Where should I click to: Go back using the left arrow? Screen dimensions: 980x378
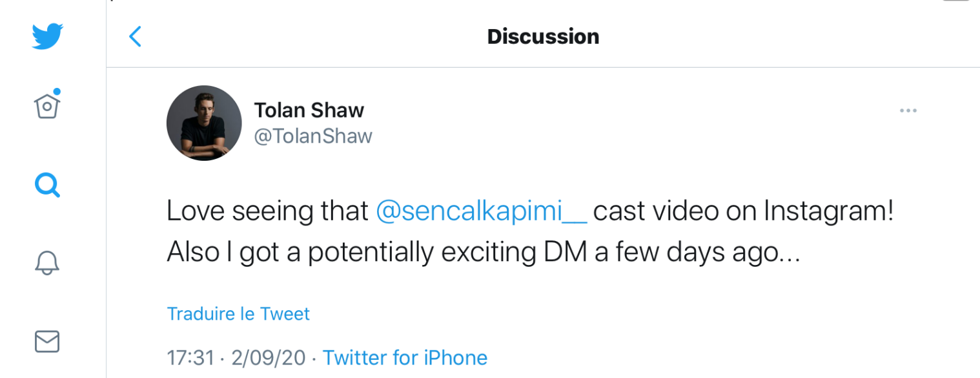point(135,37)
